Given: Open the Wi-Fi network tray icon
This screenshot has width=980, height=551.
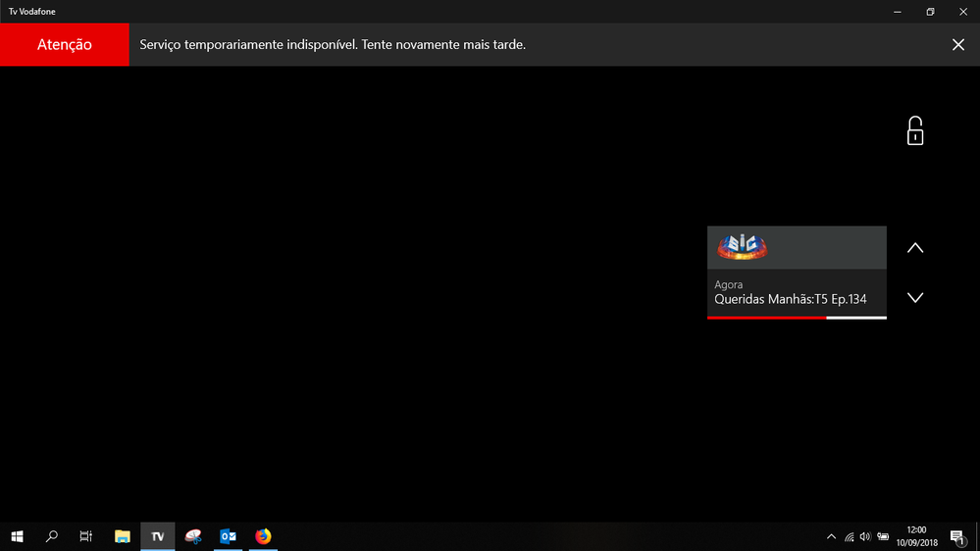Looking at the screenshot, I should click(x=849, y=536).
